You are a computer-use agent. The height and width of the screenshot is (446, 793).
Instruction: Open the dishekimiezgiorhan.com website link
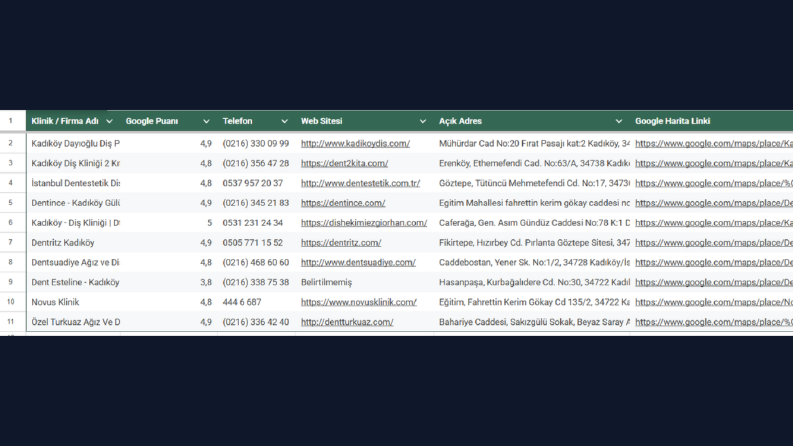coord(364,222)
